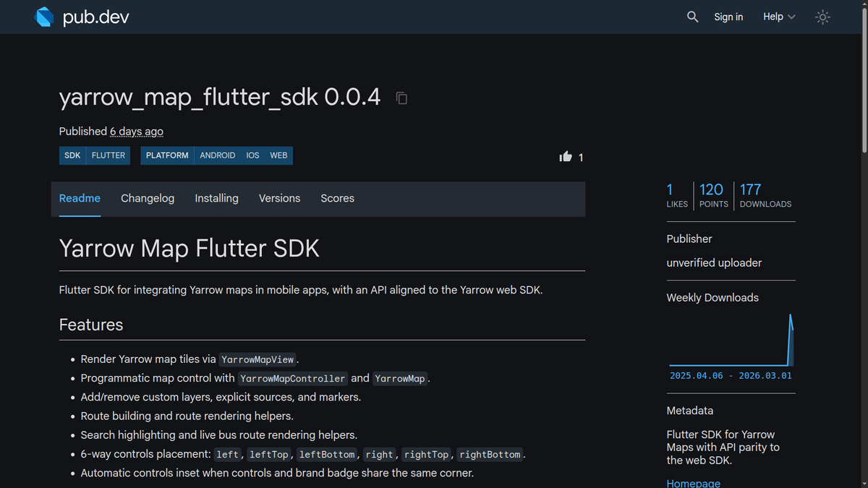Click the FLUTTER tag

108,155
